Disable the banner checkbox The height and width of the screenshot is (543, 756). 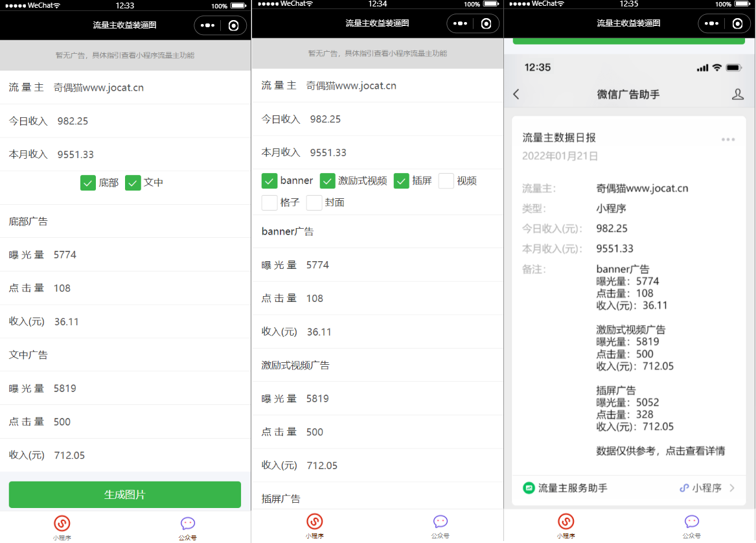(269, 181)
